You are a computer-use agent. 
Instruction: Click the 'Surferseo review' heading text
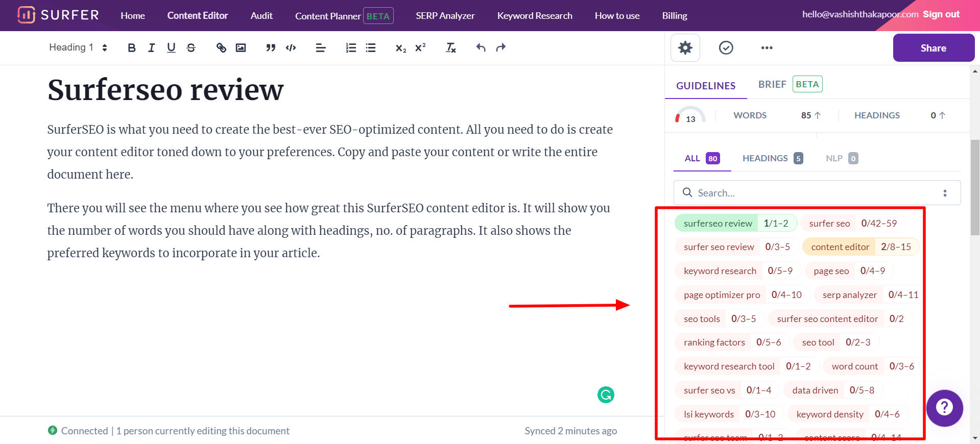pyautogui.click(x=165, y=90)
